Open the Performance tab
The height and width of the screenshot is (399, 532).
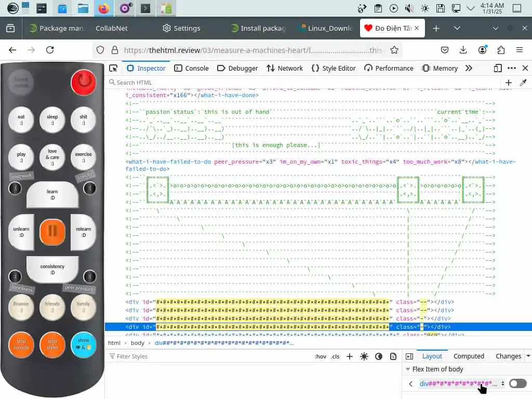pos(389,68)
